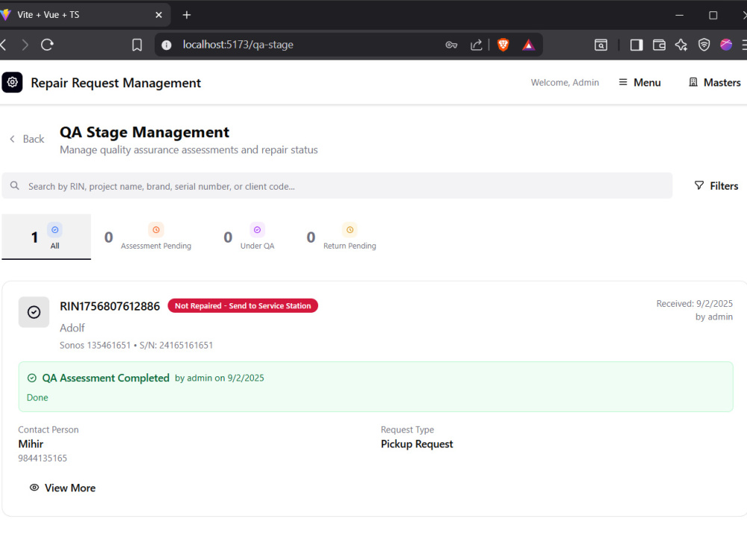747x560 pixels.
Task: Click RIN1756807612886 request number
Action: (110, 306)
